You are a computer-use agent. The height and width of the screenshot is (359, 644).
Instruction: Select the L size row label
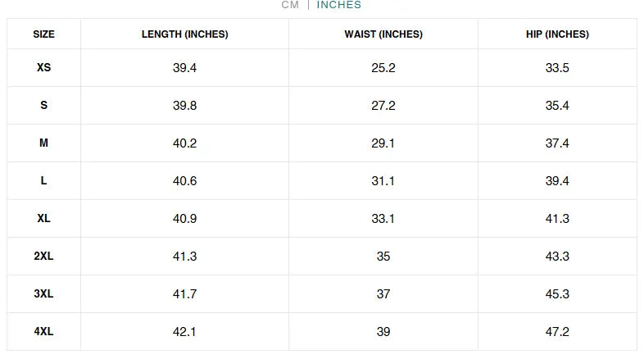click(x=44, y=181)
